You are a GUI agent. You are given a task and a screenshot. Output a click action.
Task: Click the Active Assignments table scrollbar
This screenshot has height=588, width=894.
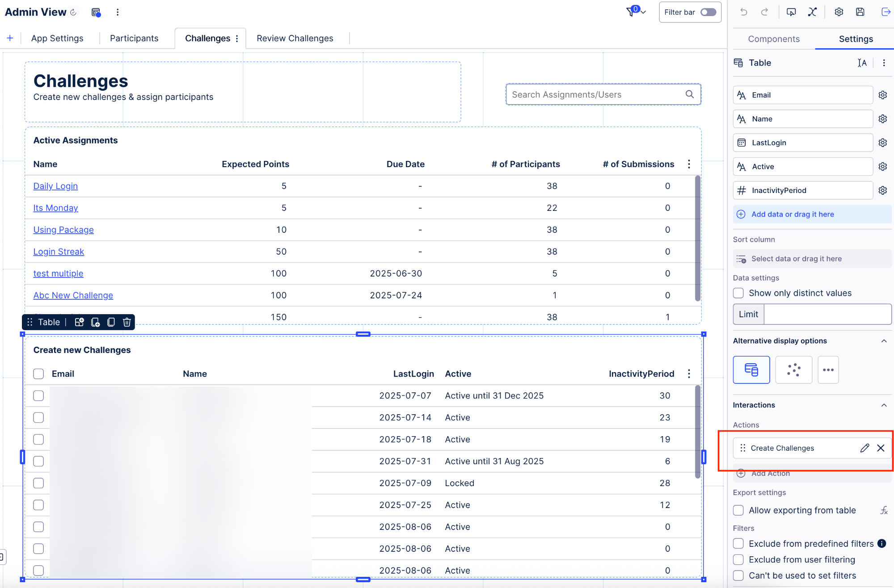(x=698, y=239)
